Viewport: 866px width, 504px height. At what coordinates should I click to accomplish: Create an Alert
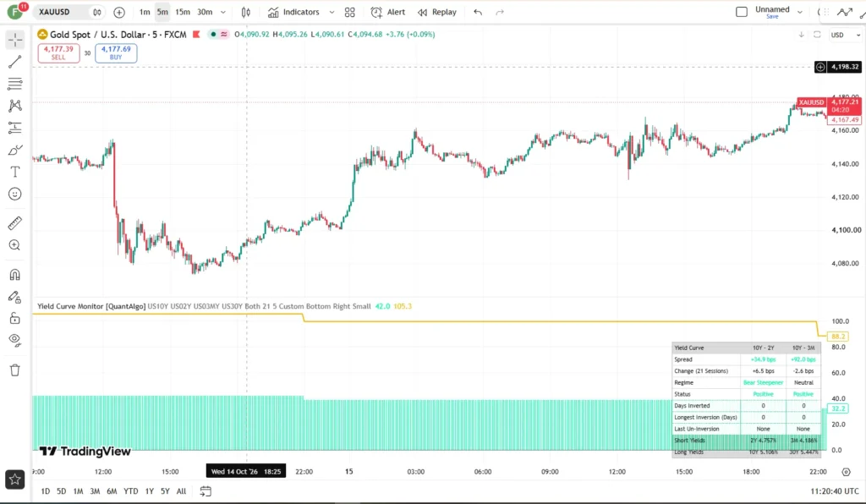point(387,12)
